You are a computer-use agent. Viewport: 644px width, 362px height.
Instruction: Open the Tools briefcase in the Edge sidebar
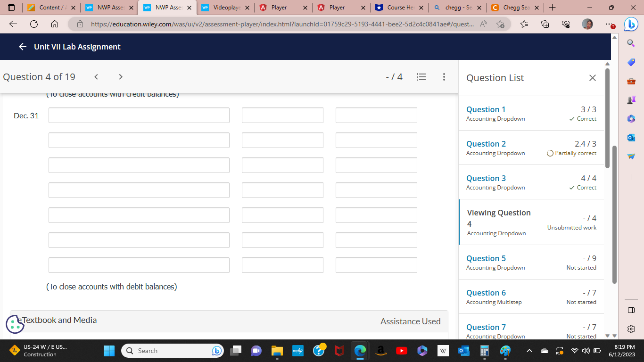point(631,81)
